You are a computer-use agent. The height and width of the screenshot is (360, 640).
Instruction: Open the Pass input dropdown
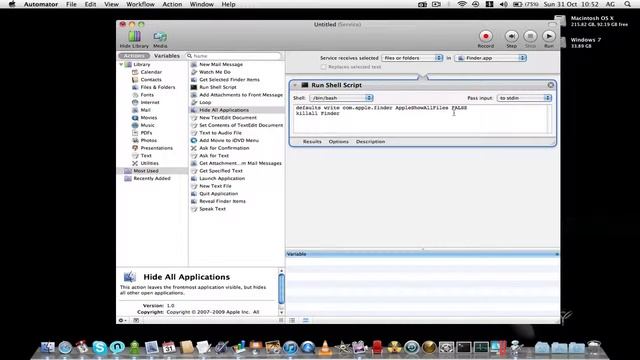524,98
